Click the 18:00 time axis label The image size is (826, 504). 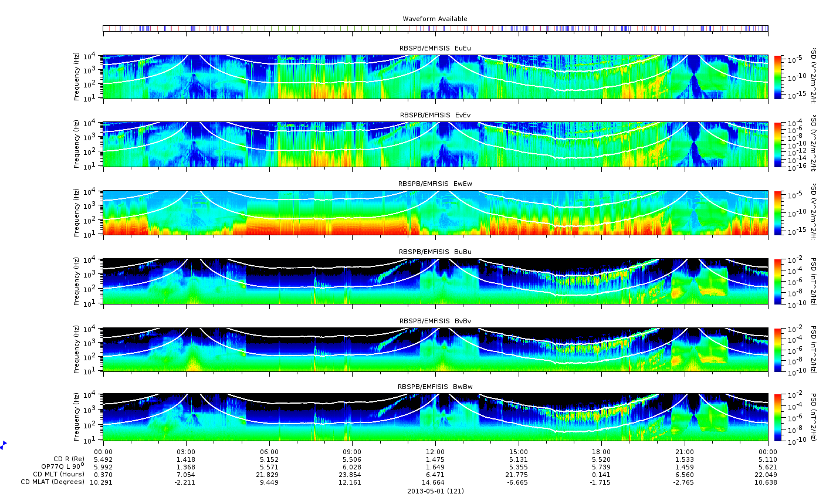(x=601, y=452)
